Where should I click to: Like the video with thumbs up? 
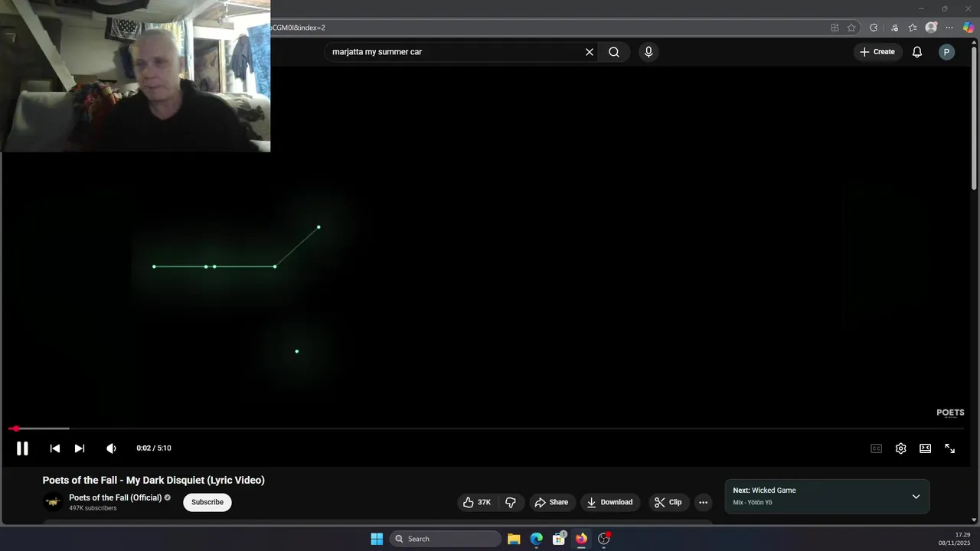(477, 502)
